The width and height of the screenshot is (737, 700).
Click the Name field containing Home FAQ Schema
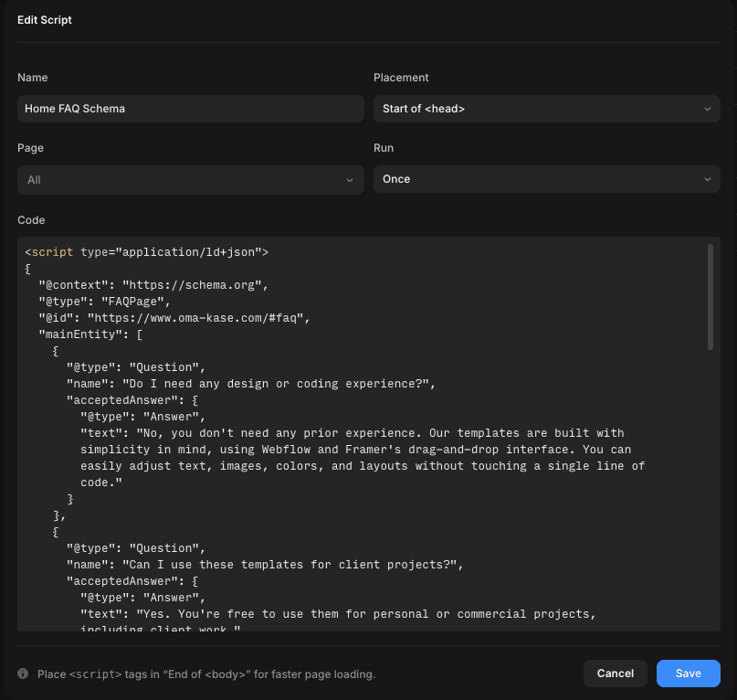tap(190, 109)
